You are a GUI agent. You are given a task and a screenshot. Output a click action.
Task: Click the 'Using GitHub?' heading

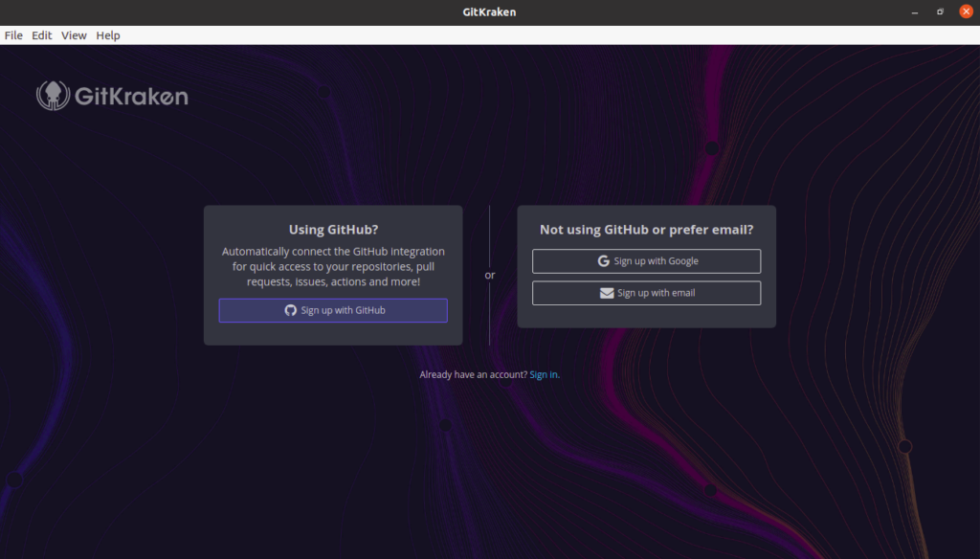[333, 230]
